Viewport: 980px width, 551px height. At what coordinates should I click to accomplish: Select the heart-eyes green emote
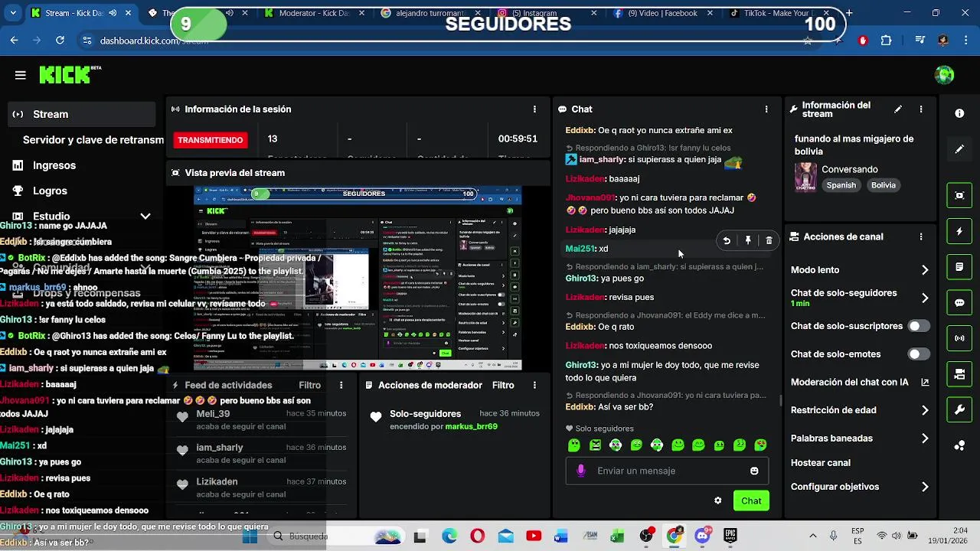click(x=760, y=445)
